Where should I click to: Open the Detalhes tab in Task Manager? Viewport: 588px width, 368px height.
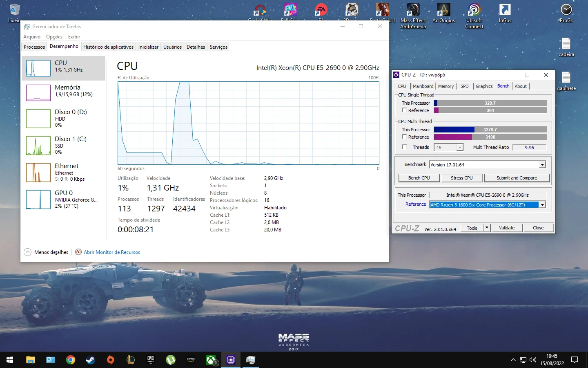(x=196, y=47)
